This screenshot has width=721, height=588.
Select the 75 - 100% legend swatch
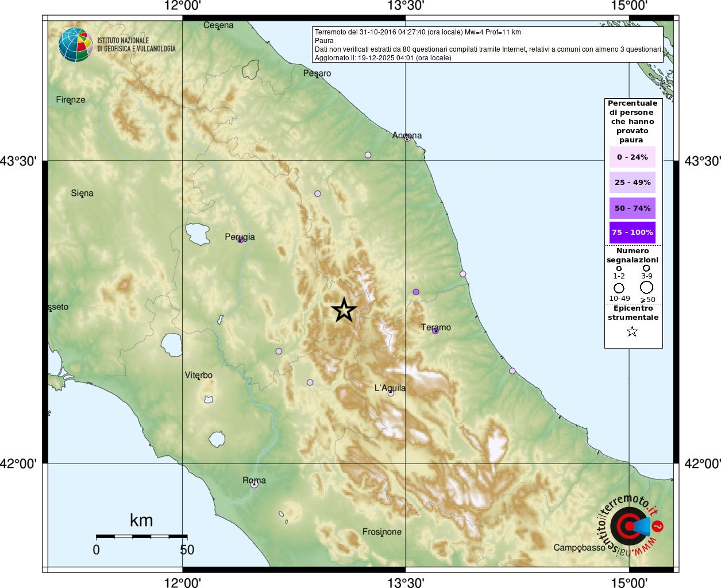pos(632,233)
